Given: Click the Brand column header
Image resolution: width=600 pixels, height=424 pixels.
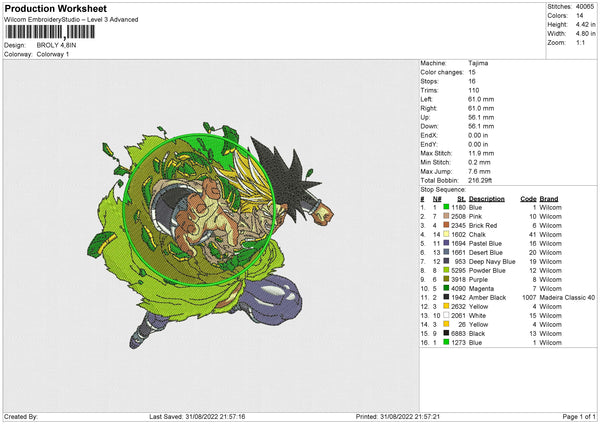Looking at the screenshot, I should [549, 199].
